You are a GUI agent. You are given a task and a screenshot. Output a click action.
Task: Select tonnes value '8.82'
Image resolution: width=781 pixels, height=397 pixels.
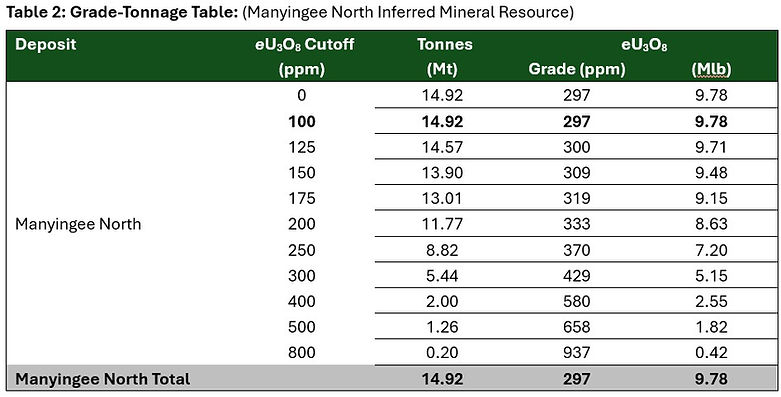(x=442, y=250)
